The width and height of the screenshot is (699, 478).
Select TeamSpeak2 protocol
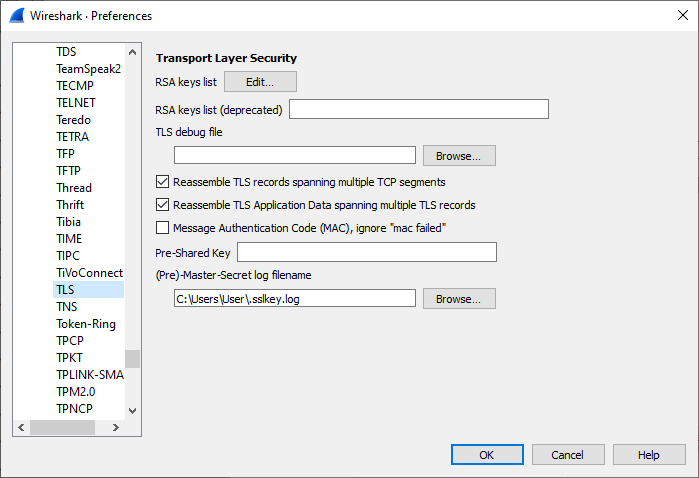[88, 69]
